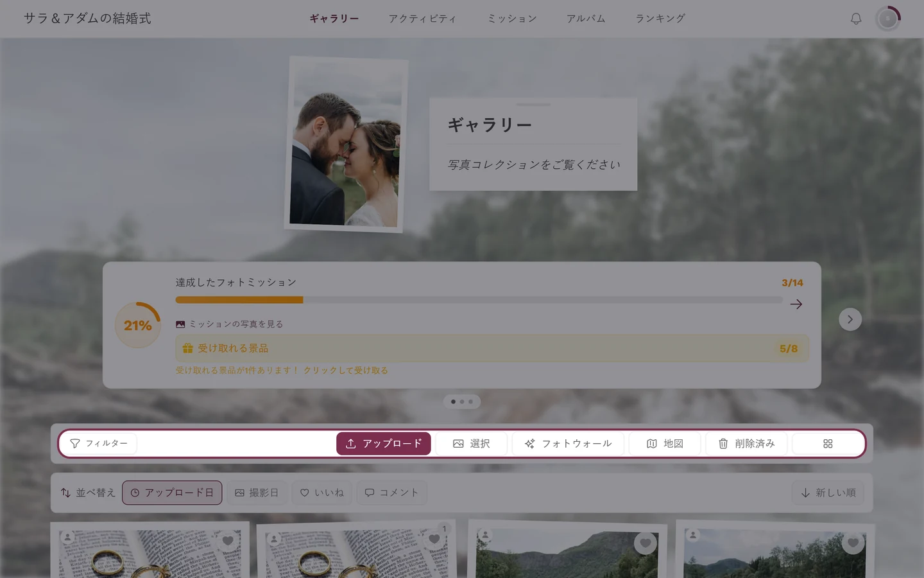Open the 地図 map view
Image resolution: width=924 pixels, height=578 pixels.
[665, 444]
